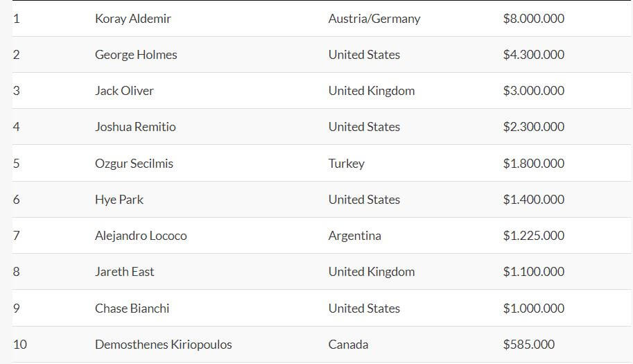Image resolution: width=633 pixels, height=364 pixels.
Task: Select the name Koray Aldemir
Action: point(133,19)
